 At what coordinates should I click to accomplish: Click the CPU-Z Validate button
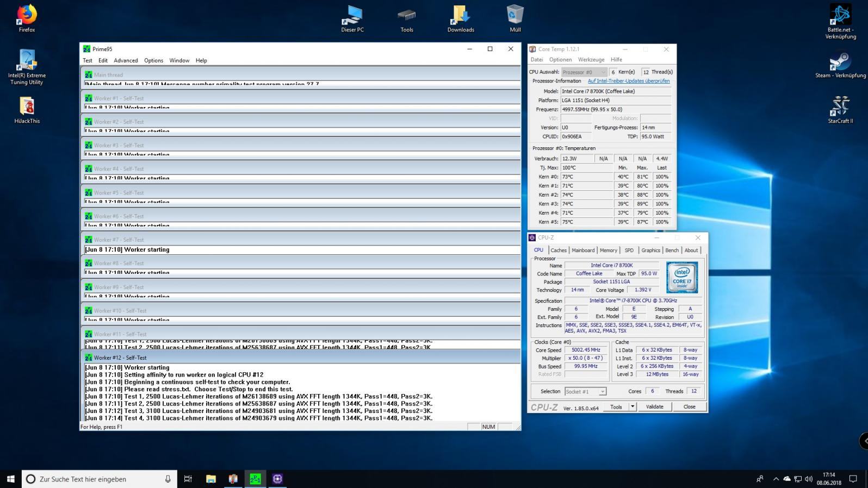point(654,406)
